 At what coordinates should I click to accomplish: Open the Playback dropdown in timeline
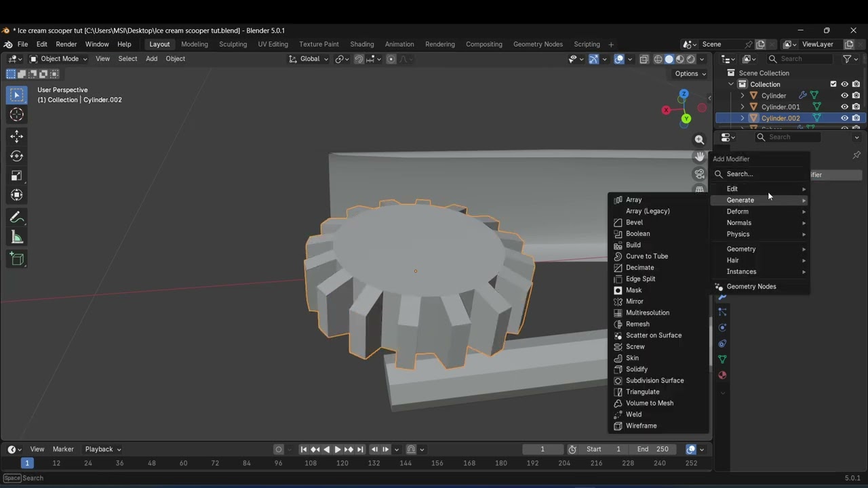[x=103, y=449]
